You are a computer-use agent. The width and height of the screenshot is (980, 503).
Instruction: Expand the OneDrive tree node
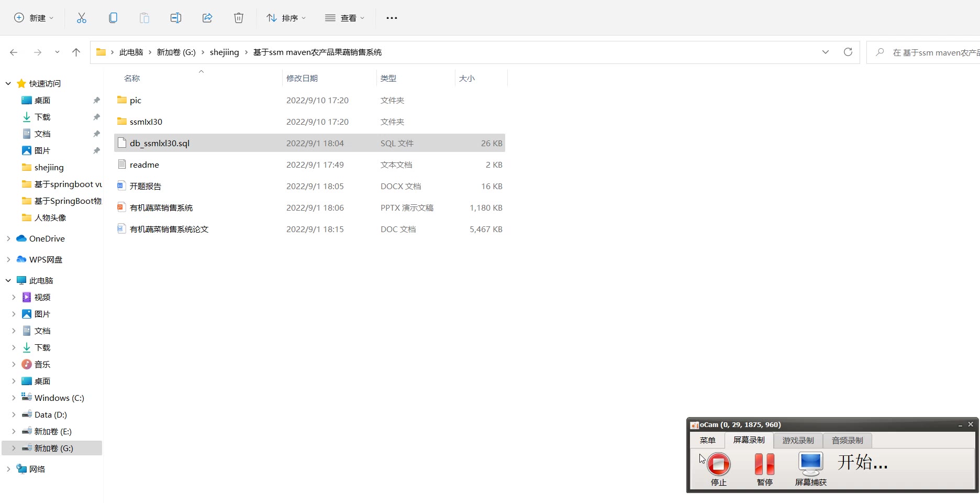click(x=8, y=238)
